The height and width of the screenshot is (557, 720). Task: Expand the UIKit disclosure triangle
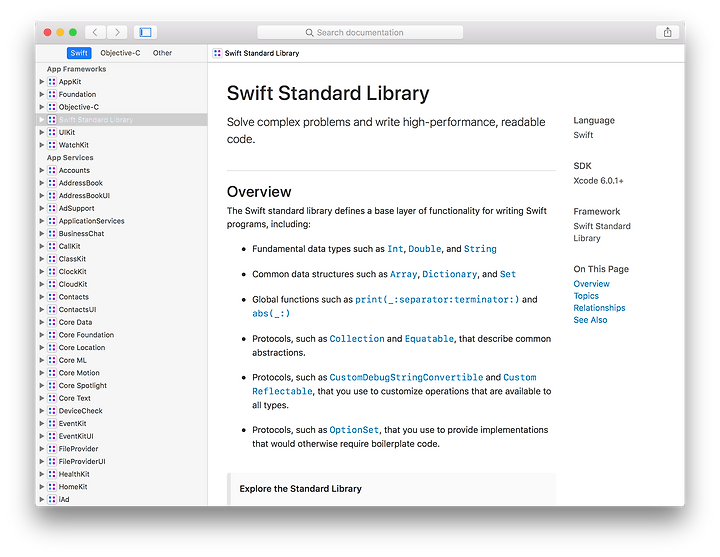[42, 132]
